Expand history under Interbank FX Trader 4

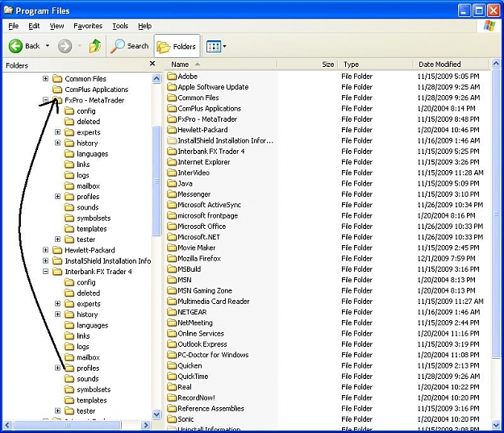point(57,314)
